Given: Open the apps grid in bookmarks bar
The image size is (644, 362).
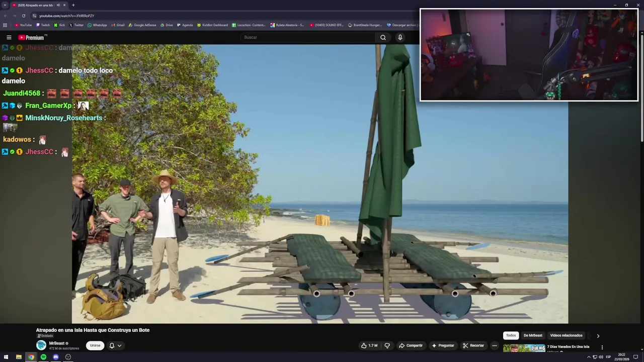Looking at the screenshot, I should [x=5, y=25].
